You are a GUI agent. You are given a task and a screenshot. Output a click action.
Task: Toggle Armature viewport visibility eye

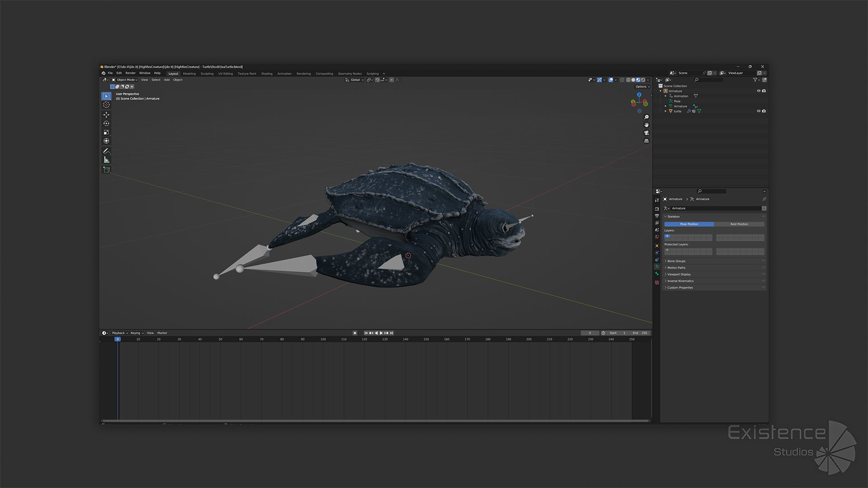[759, 91]
